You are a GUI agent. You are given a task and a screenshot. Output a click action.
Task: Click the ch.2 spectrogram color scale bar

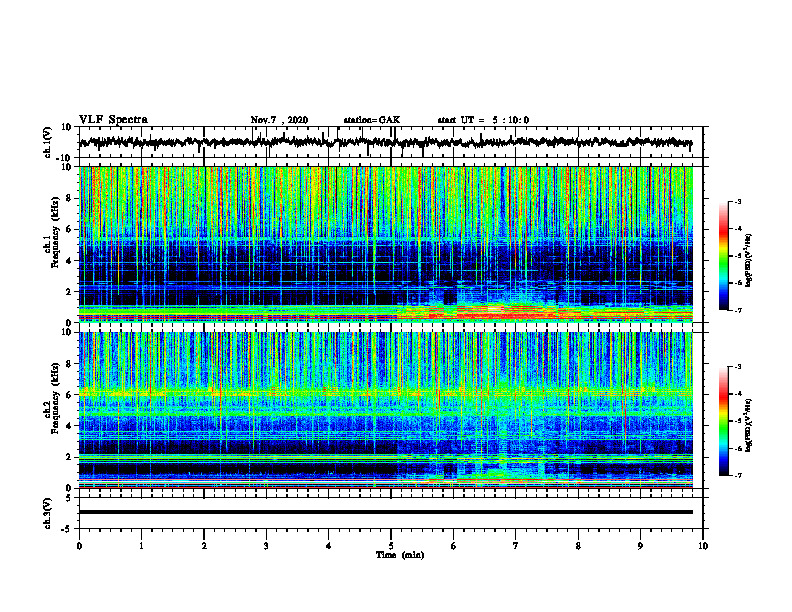tap(723, 421)
